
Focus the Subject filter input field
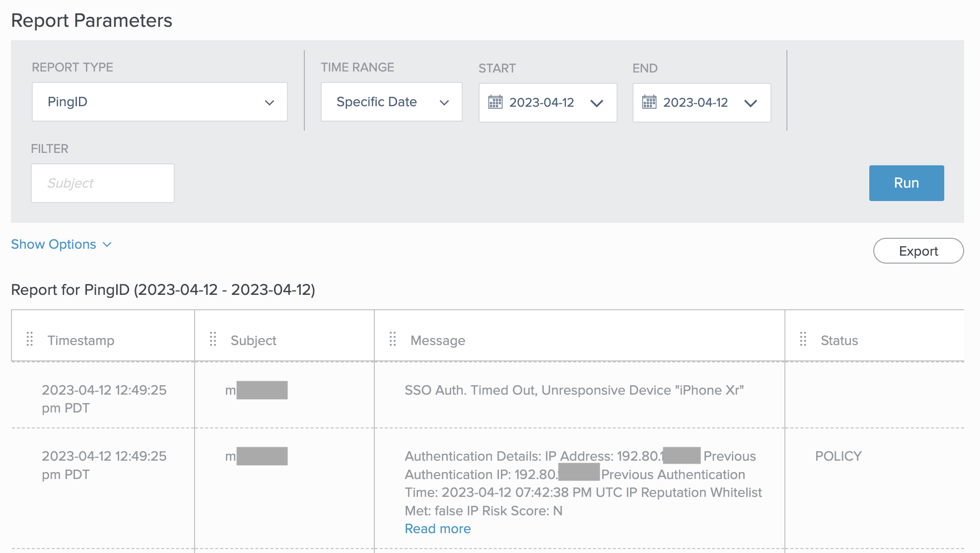pos(103,183)
